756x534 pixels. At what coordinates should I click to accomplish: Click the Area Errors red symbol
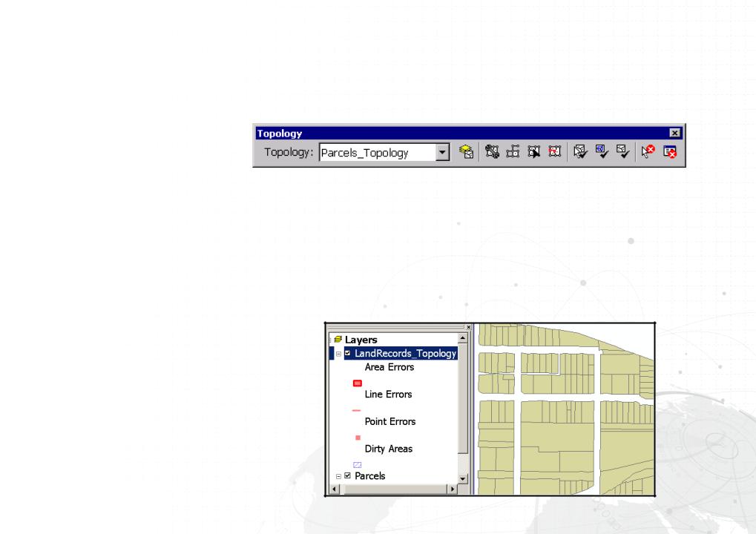coord(358,383)
